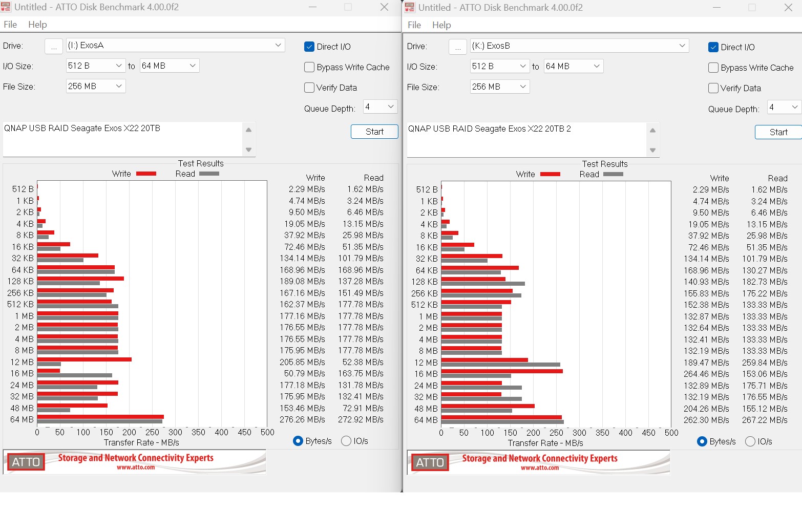Click the ATTO logo in the ExosB window banner

click(x=430, y=462)
